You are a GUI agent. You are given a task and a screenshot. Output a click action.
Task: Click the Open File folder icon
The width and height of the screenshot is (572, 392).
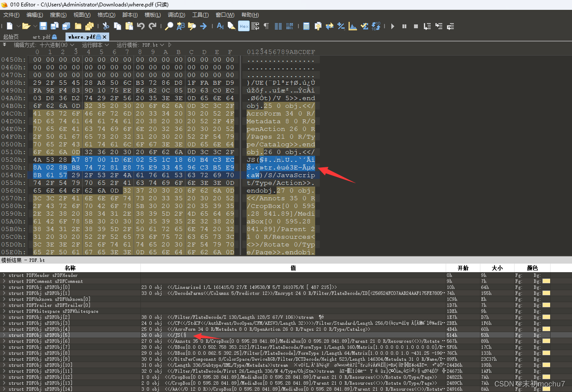[26, 26]
